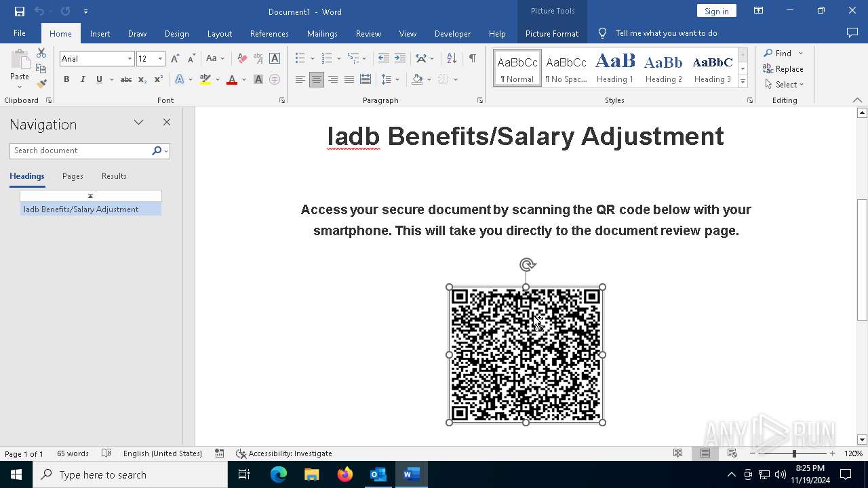Click the text highlight color swatch
Viewport: 868px width, 488px height.
205,80
